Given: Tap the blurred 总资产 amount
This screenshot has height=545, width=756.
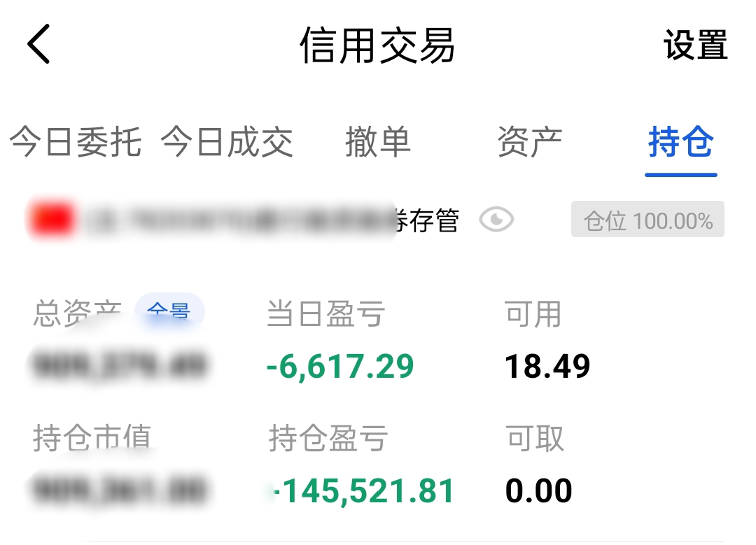Looking at the screenshot, I should (x=120, y=365).
